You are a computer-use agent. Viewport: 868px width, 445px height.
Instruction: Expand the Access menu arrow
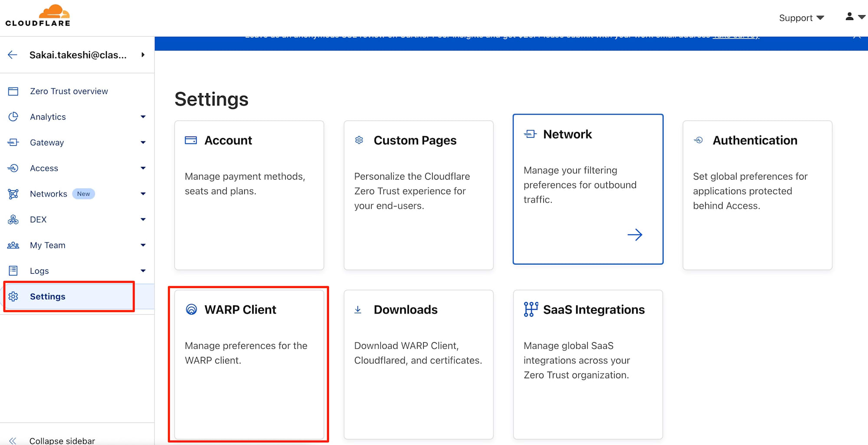[x=143, y=168]
